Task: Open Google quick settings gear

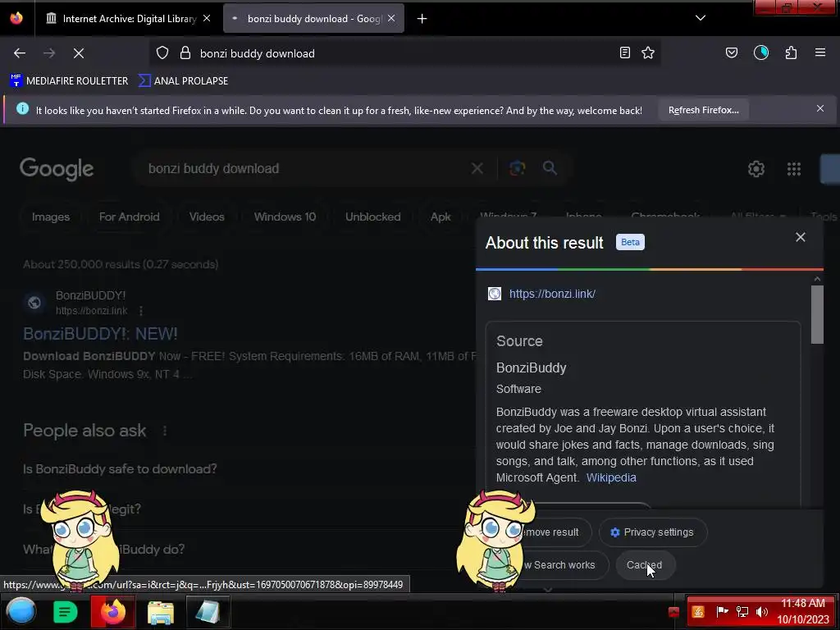Action: [x=756, y=169]
